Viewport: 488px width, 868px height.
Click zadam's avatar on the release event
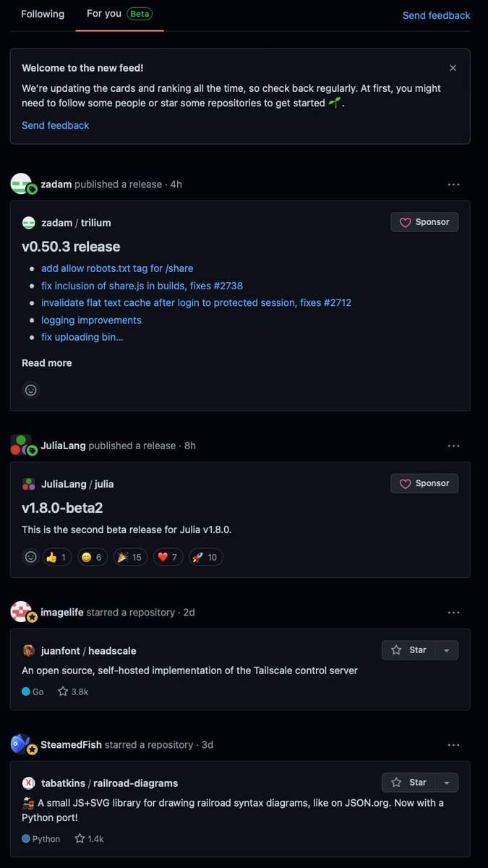pos(21,184)
